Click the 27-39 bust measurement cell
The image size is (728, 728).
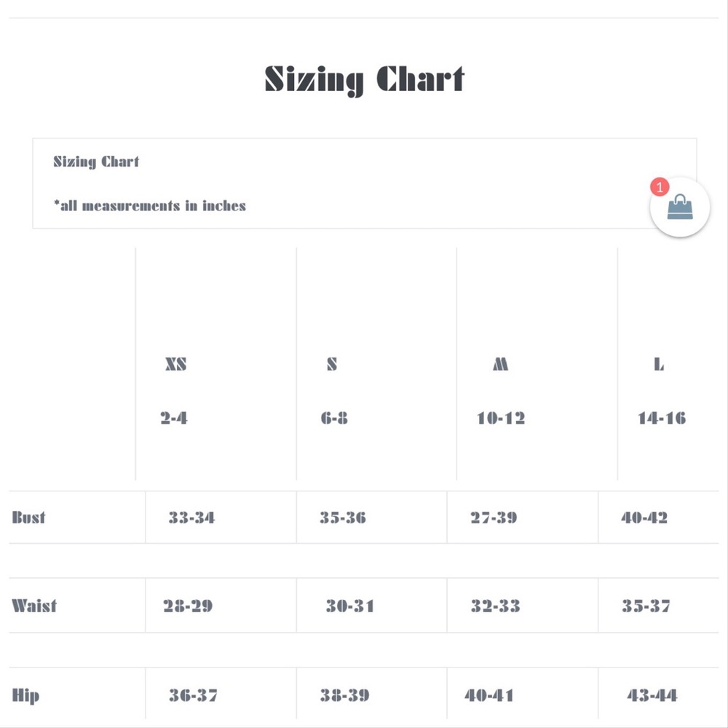click(x=494, y=518)
